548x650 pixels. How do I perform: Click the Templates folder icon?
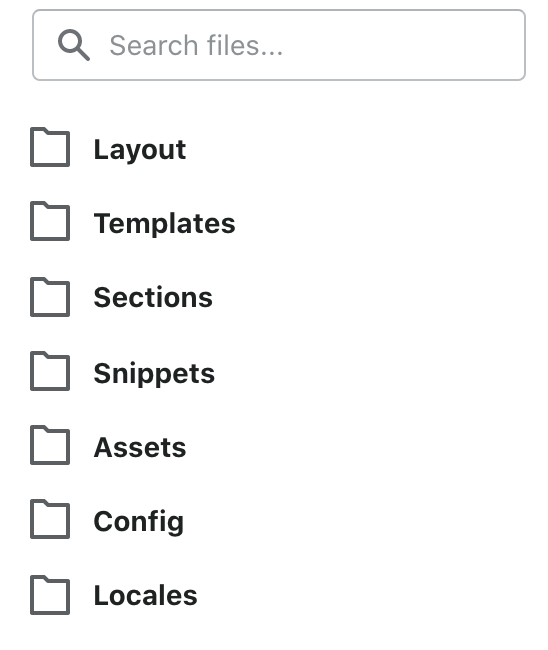pos(50,221)
